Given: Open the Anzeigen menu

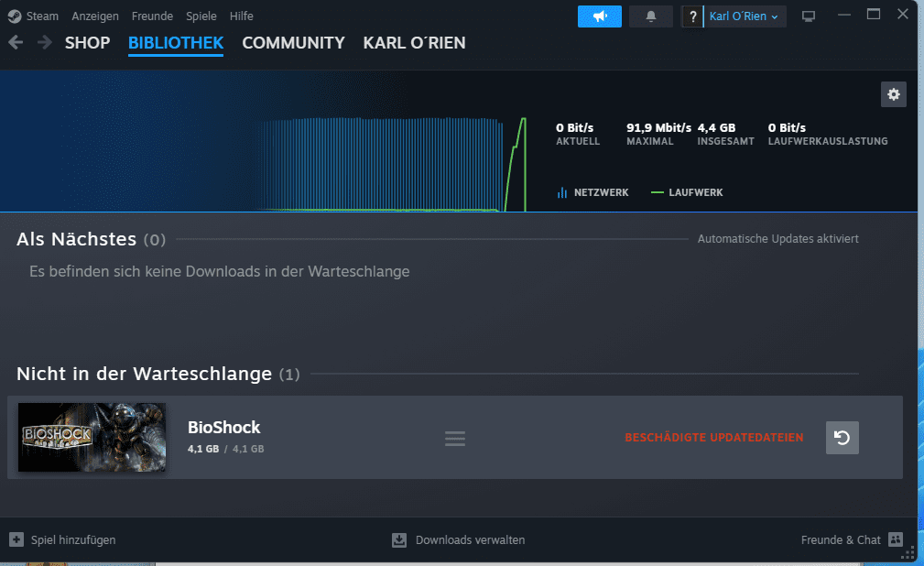Looking at the screenshot, I should pyautogui.click(x=95, y=16).
